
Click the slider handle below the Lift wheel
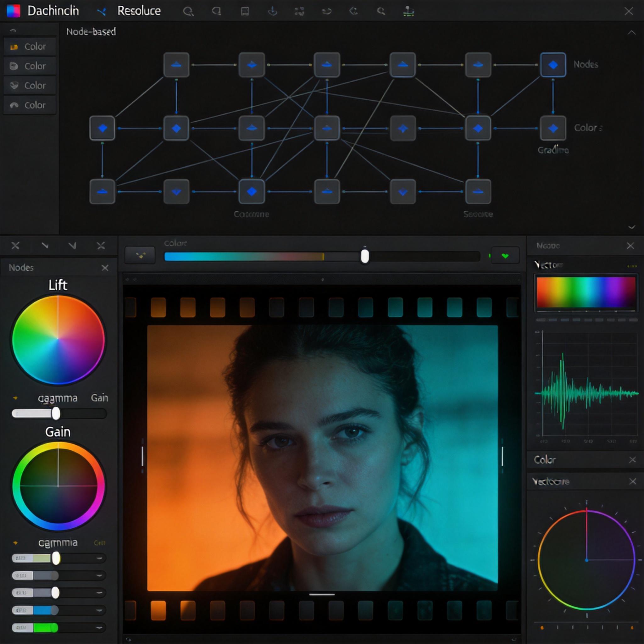coord(56,413)
